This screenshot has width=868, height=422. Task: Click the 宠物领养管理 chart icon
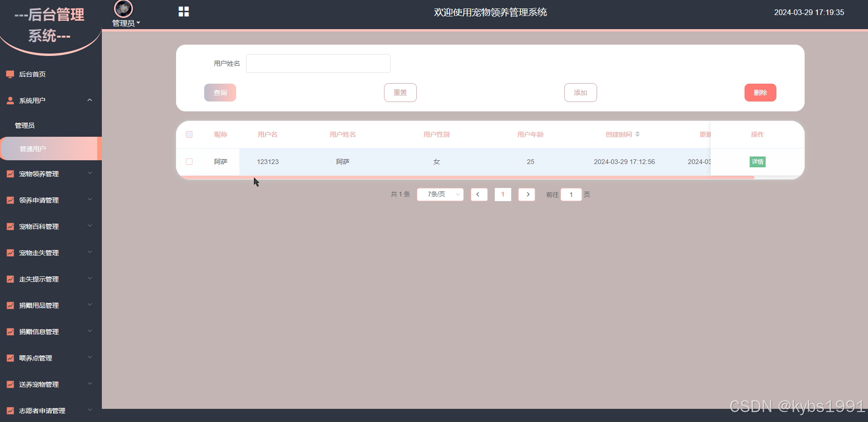coord(10,174)
